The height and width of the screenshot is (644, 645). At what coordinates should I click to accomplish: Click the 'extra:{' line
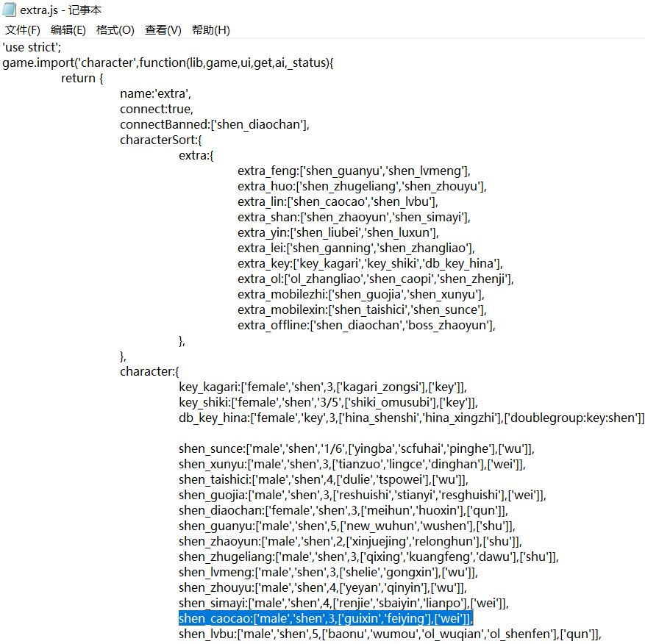(196, 155)
